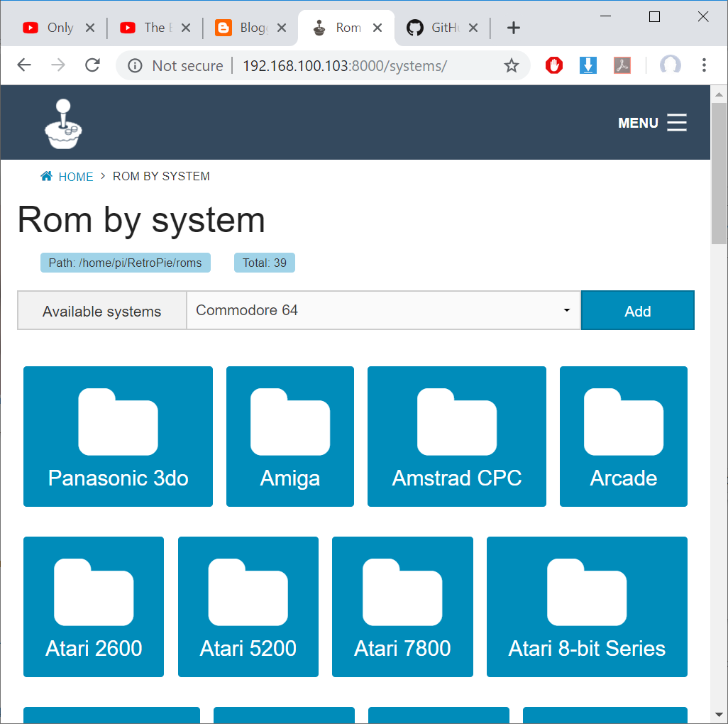
Task: Click the Available systems label
Action: coord(101,311)
